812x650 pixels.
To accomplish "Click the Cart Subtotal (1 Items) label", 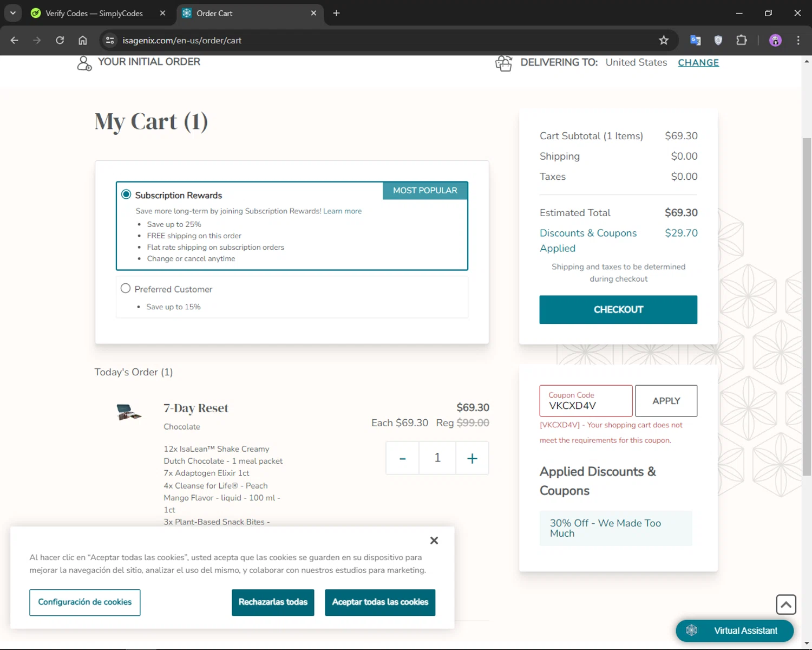I will point(591,136).
